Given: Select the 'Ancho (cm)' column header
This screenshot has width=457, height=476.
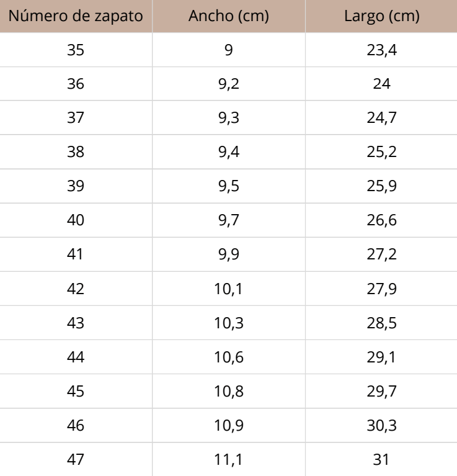Looking at the screenshot, I should (229, 16).
